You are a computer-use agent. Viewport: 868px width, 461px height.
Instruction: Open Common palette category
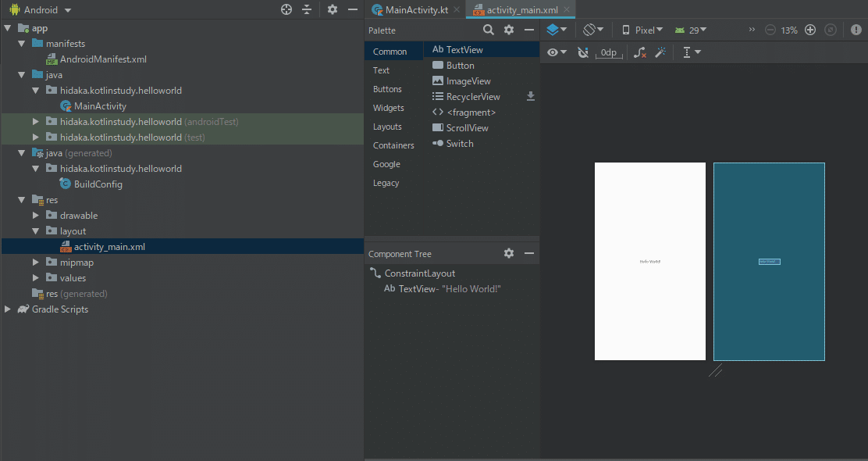pyautogui.click(x=393, y=52)
